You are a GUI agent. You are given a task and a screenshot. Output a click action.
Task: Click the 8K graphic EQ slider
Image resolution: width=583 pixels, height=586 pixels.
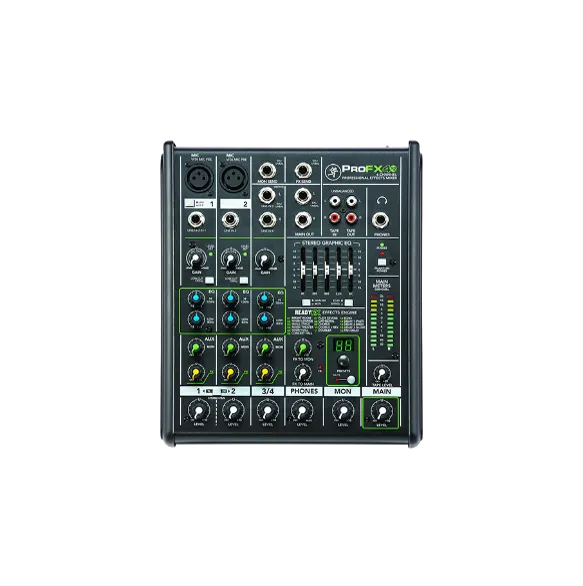tap(350, 269)
